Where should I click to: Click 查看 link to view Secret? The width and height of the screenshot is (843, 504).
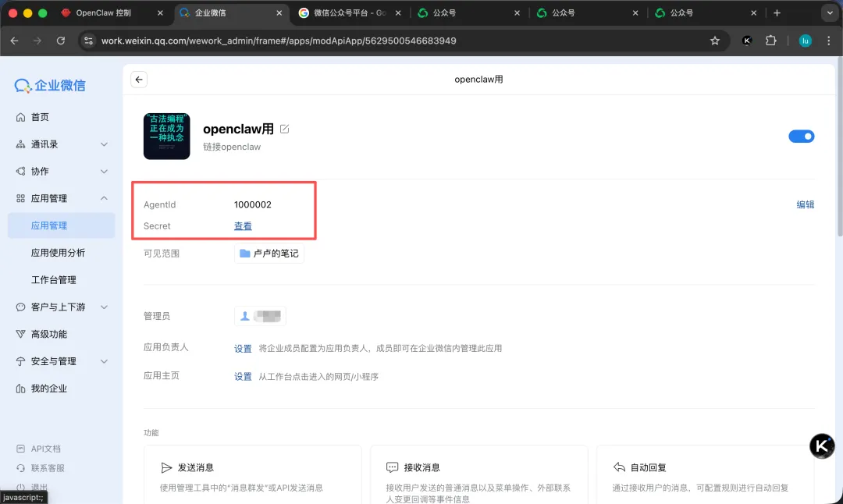click(x=243, y=225)
